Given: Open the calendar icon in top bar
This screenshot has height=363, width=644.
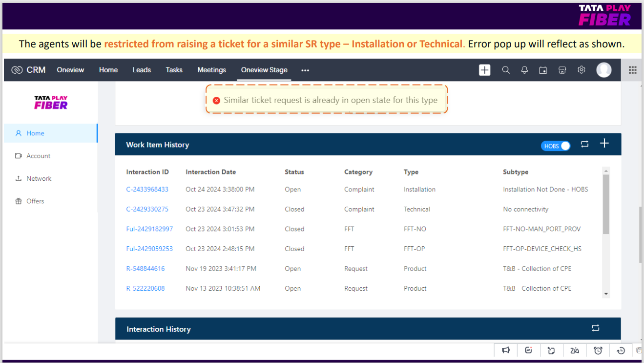Looking at the screenshot, I should (x=543, y=70).
